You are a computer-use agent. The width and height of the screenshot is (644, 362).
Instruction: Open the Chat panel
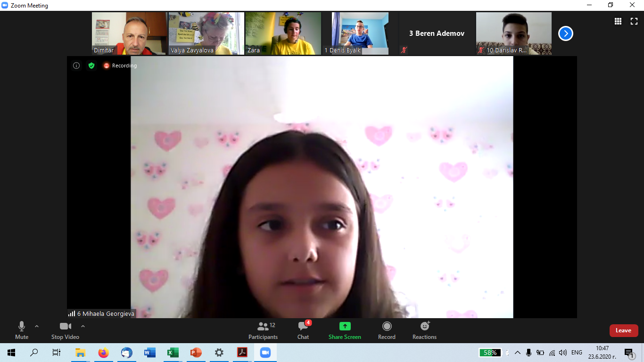[303, 330]
